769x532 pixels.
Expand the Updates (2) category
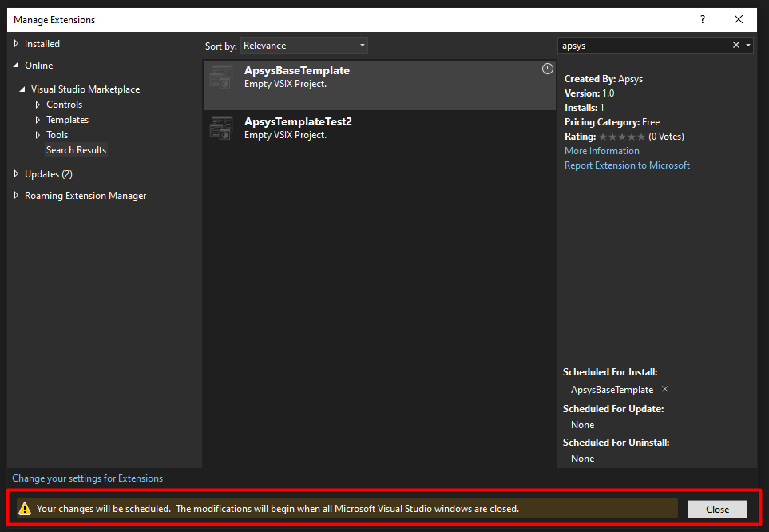(18, 174)
